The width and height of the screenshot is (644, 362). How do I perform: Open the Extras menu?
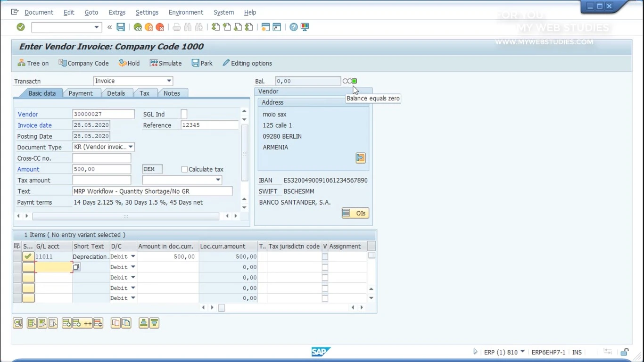(117, 12)
